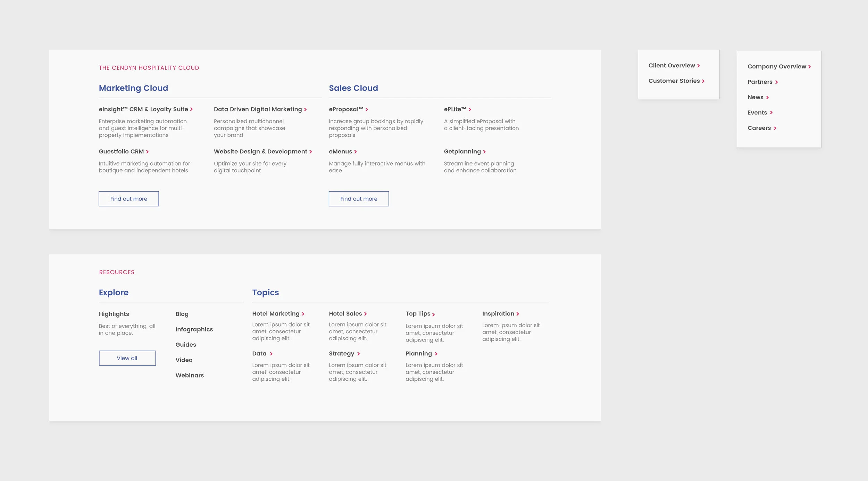Image resolution: width=868 pixels, height=481 pixels.
Task: Click 'Streamline event planning' description text
Action: [x=480, y=167]
